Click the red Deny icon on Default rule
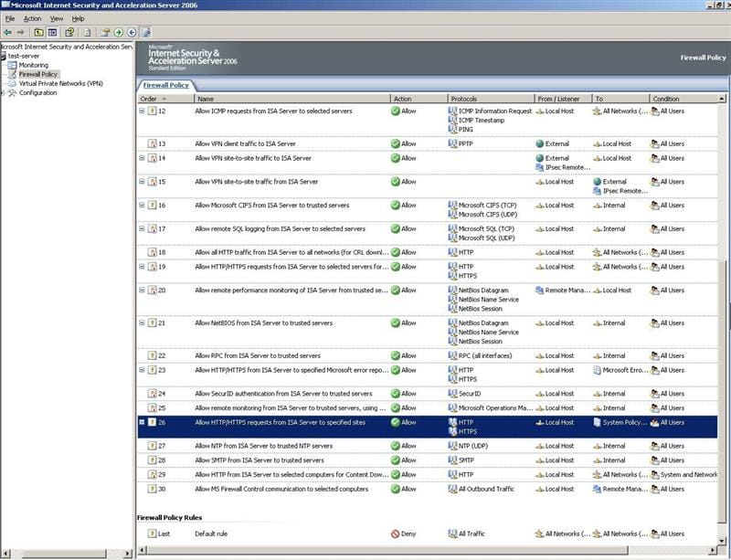 tap(396, 534)
